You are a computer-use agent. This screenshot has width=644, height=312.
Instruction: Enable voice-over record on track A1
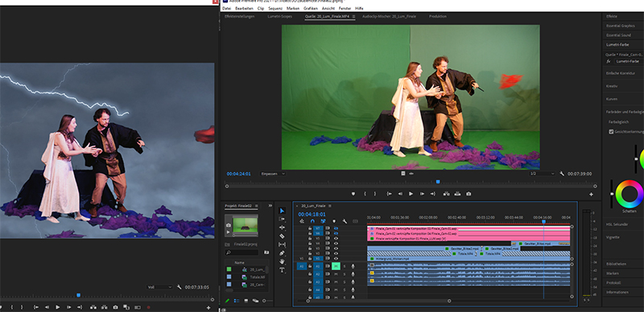coord(353,266)
